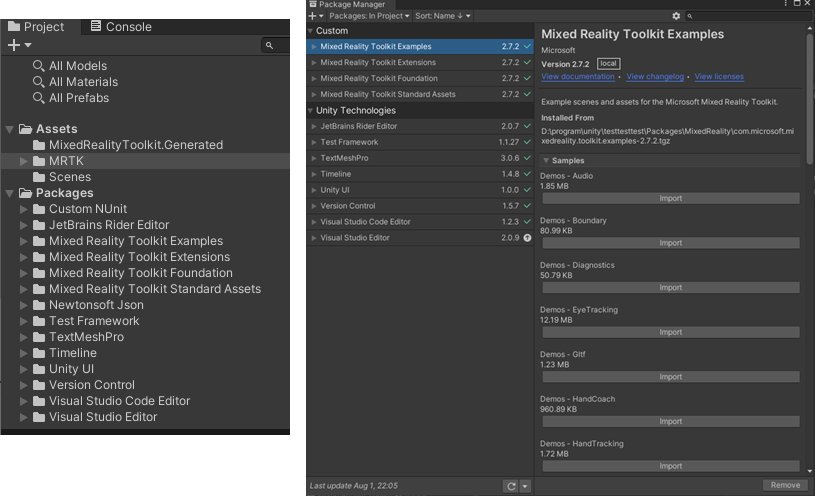The width and height of the screenshot is (815, 496).
Task: Open the Sort: Name dropdown
Action: [x=443, y=16]
